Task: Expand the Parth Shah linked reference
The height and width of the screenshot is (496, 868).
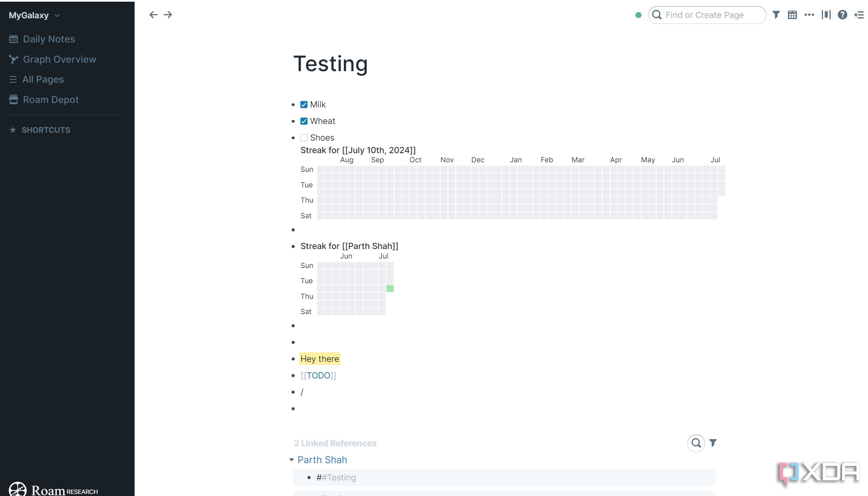Action: click(291, 459)
